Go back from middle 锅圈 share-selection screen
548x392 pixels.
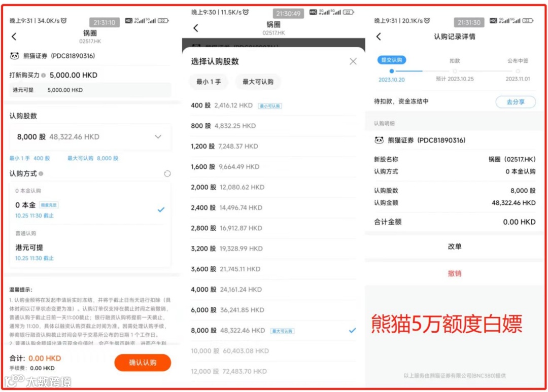tap(196, 28)
